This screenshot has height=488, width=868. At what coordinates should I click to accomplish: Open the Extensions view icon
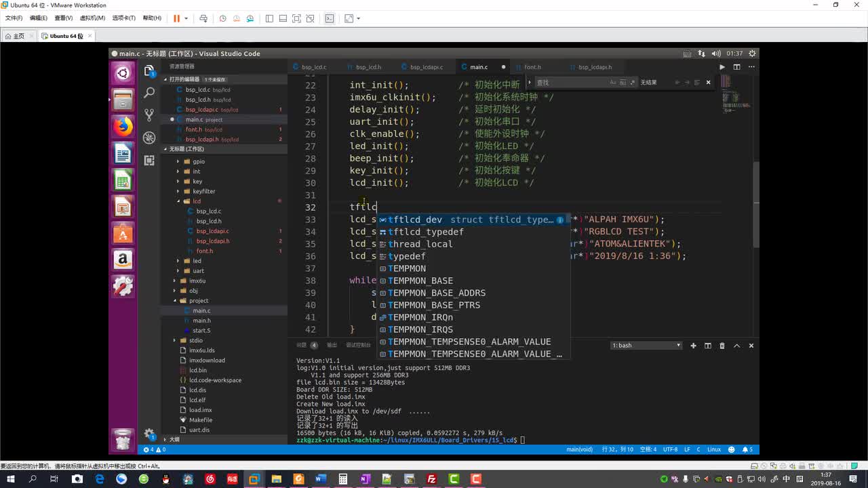(149, 161)
